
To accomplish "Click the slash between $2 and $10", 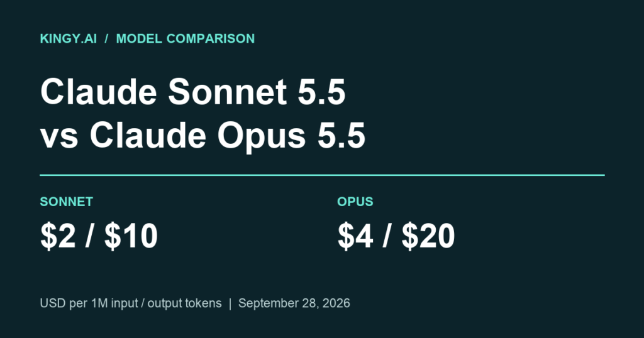I will point(89,236).
